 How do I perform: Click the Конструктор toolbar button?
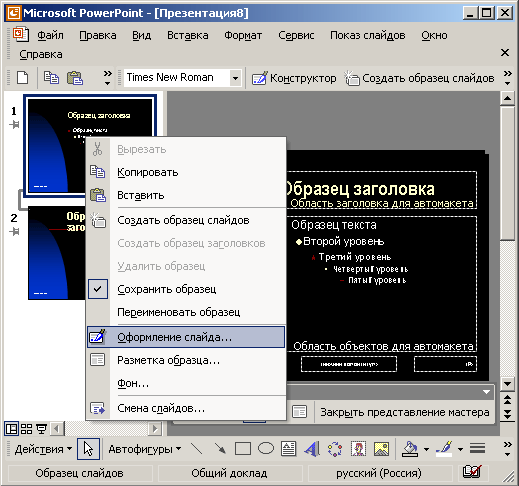tap(294, 78)
